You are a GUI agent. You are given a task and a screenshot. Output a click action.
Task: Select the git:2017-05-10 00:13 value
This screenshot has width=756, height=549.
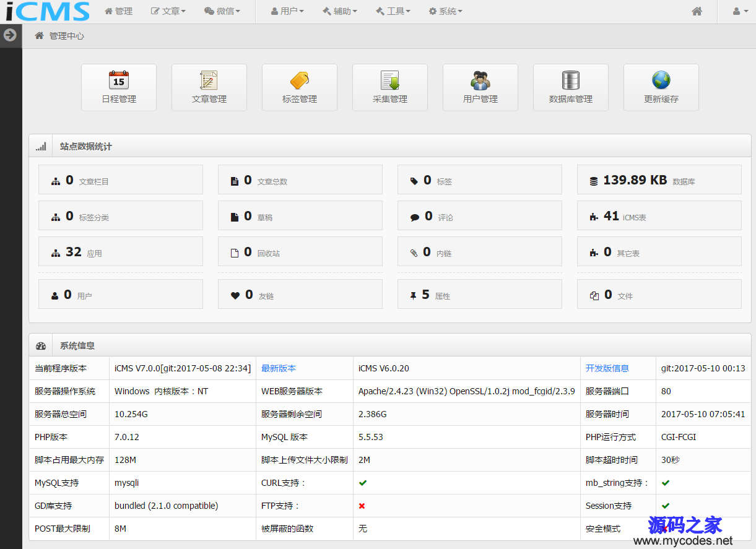click(703, 368)
